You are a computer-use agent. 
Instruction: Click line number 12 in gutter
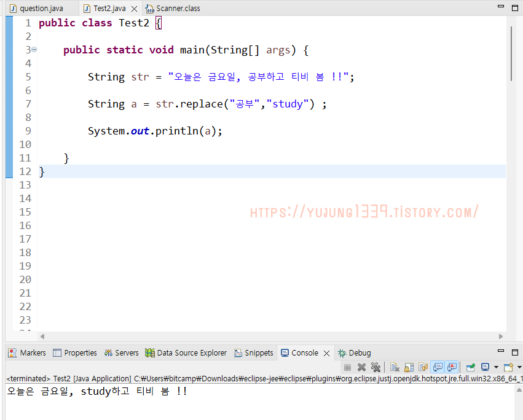click(25, 171)
